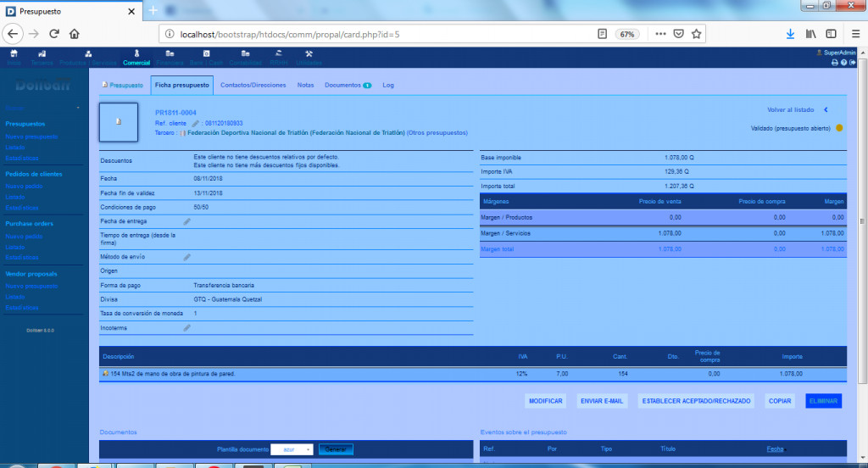Open the Notas tab

305,86
